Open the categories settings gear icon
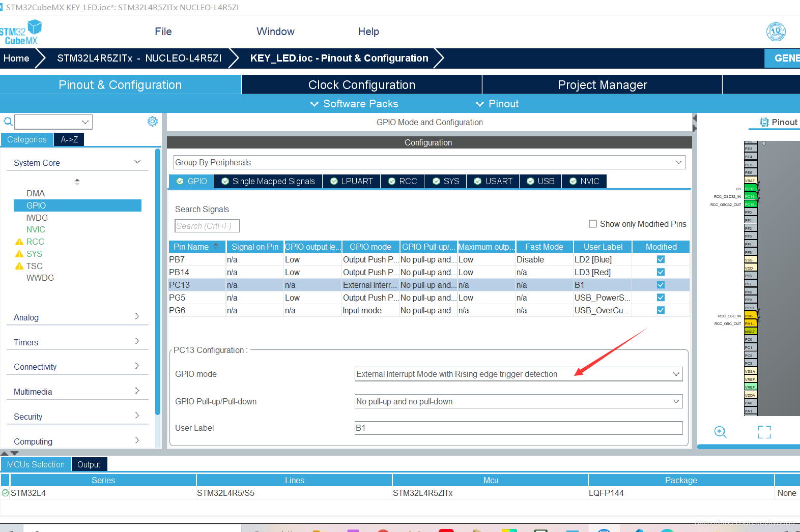Screen dimensions: 800x532 (x=153, y=121)
